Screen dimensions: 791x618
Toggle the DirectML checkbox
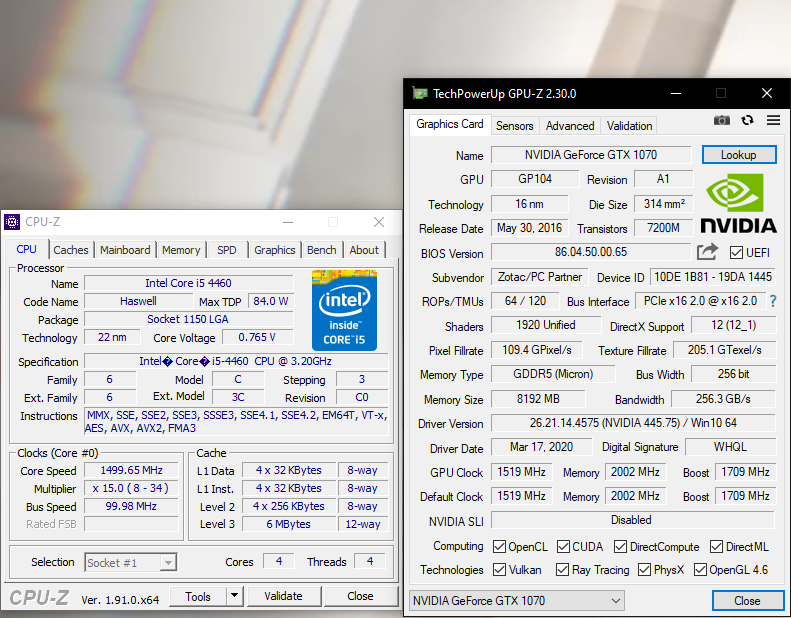716,546
